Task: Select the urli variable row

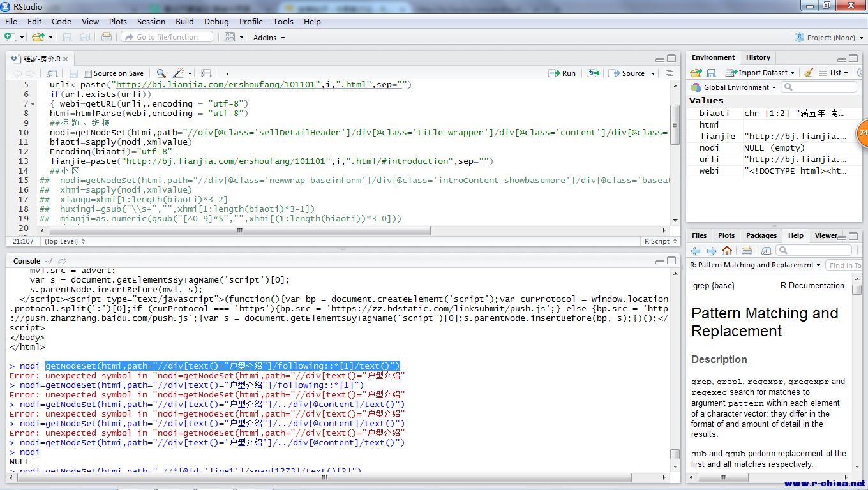Action: (x=774, y=159)
